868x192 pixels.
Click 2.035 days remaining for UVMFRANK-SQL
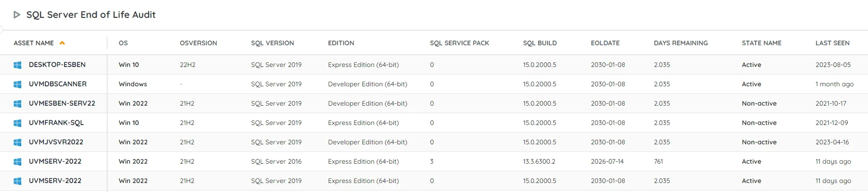[x=662, y=123]
